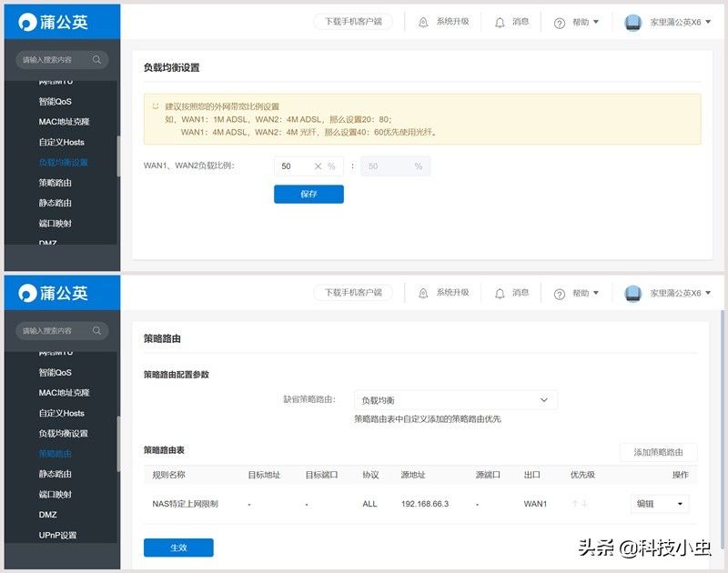Open the 缺省策略路由 dropdown showing 负载均衡
Viewport: 728px width, 573px height.
click(x=456, y=400)
